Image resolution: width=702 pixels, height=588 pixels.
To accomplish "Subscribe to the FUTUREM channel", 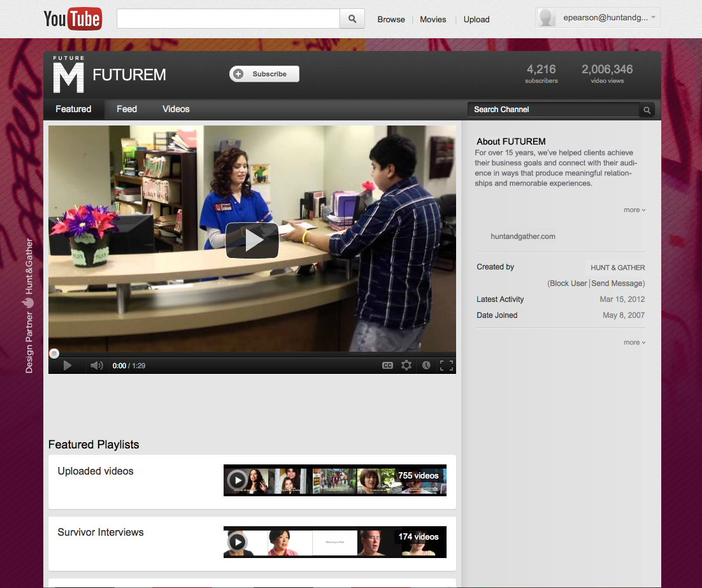I will click(264, 74).
